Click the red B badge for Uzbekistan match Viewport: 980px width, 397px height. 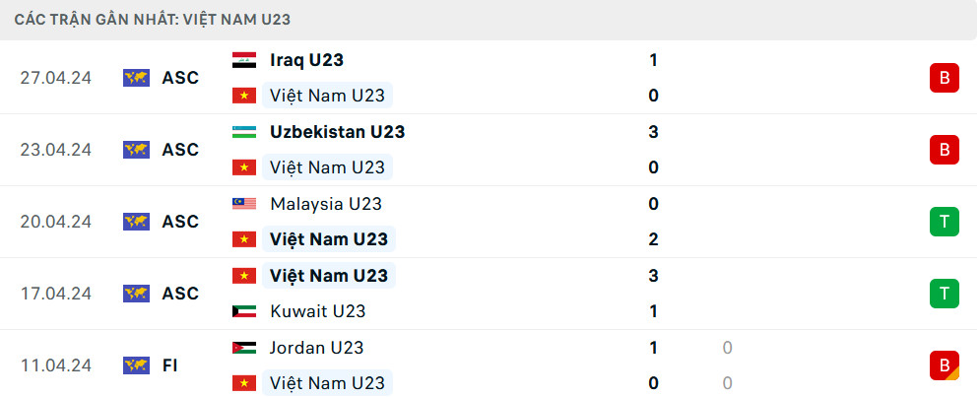click(944, 150)
